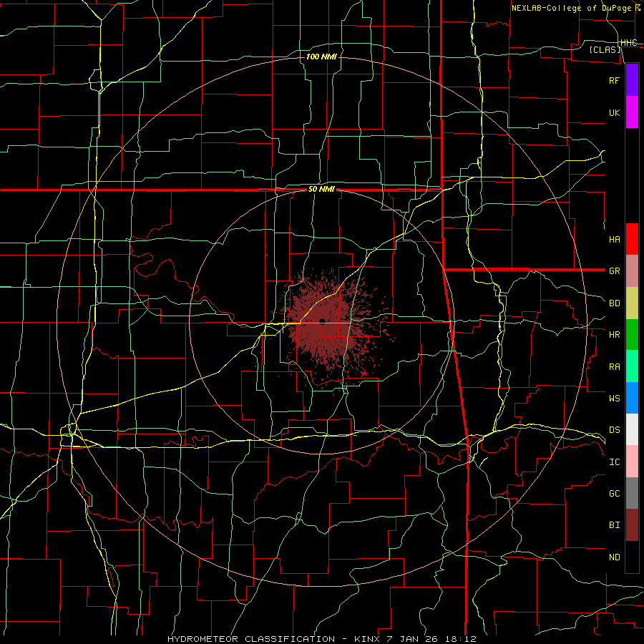Pick the olive yellow BD legend swatch
This screenshot has height=644, width=644.
pyautogui.click(x=632, y=303)
